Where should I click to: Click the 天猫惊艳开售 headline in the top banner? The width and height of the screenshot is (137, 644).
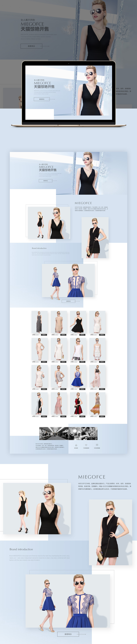click(35, 29)
